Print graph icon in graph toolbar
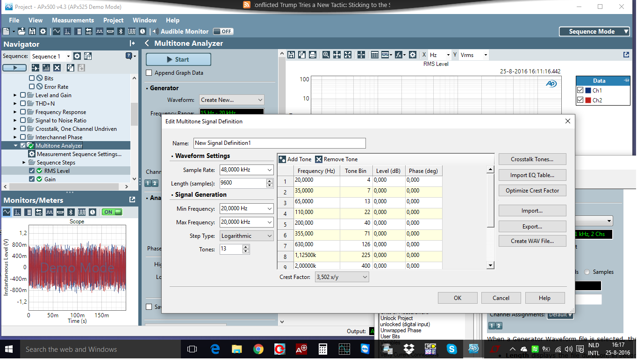The width and height of the screenshot is (637, 364). [313, 55]
